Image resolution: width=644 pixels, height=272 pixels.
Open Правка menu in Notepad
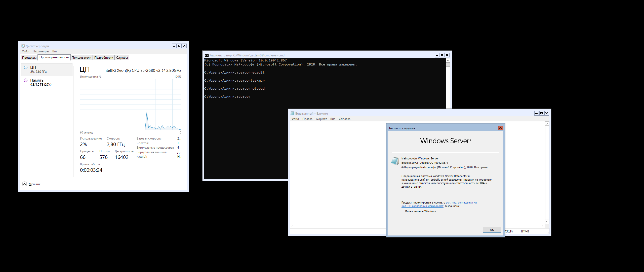pyautogui.click(x=307, y=119)
